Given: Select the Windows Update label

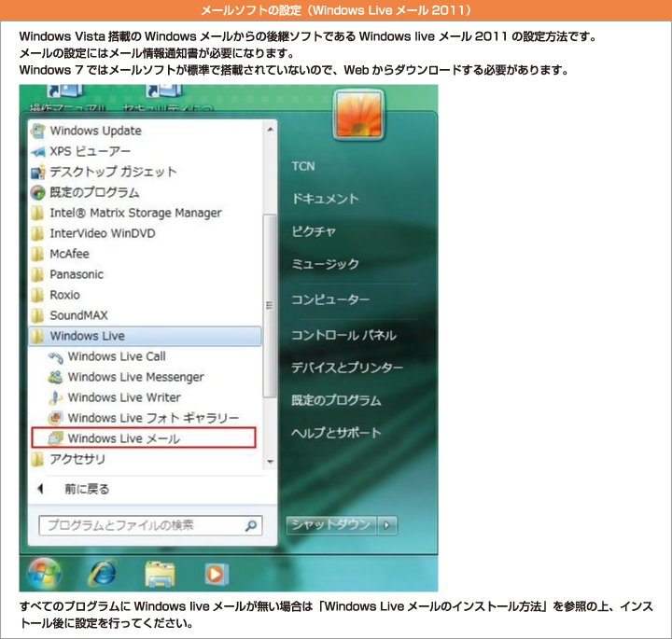Looking at the screenshot, I should 95,131.
